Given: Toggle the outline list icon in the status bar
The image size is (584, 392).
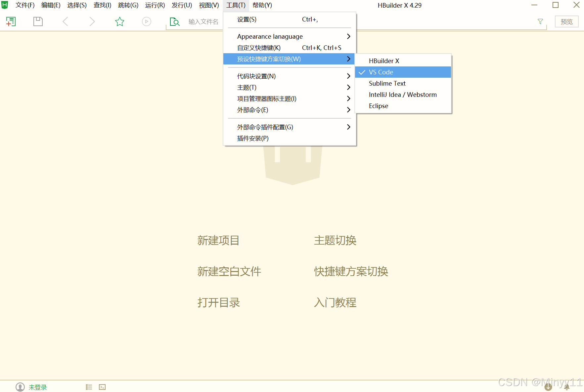Looking at the screenshot, I should click(89, 387).
